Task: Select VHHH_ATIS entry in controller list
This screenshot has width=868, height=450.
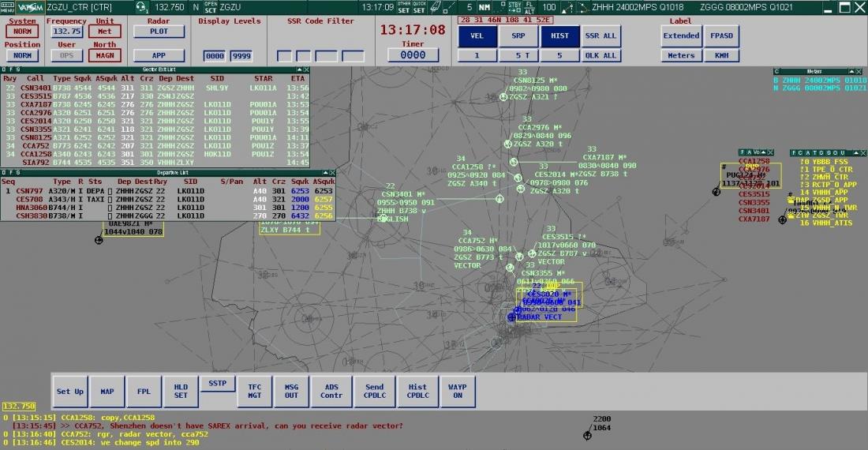Action: coord(826,223)
